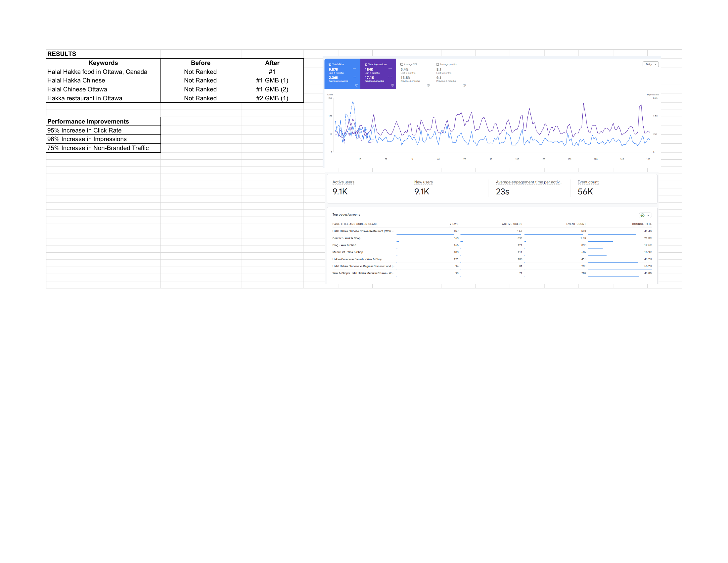728x563 pixels.
Task: Select the Event count metric label
Action: tap(588, 182)
